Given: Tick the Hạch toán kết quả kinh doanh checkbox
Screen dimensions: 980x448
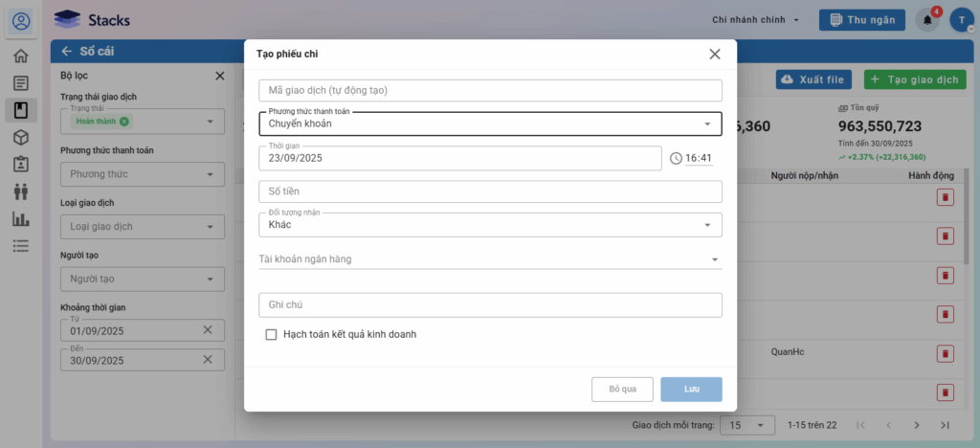Looking at the screenshot, I should tap(271, 335).
